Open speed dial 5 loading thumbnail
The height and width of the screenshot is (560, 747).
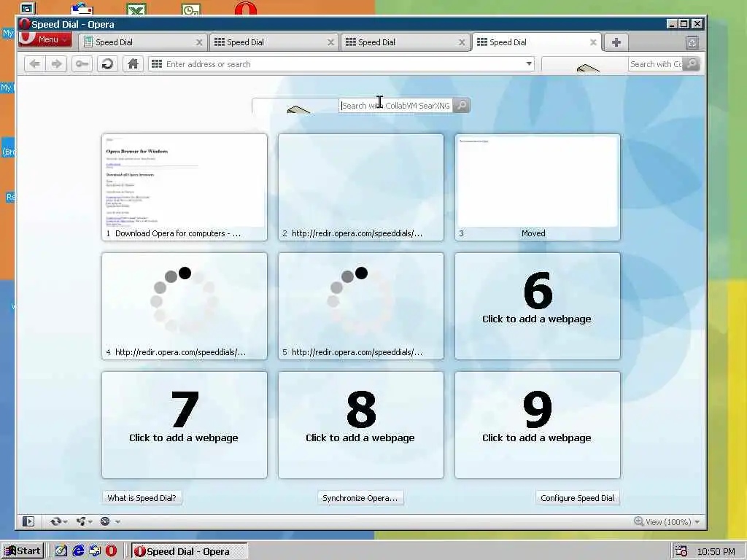361,306
